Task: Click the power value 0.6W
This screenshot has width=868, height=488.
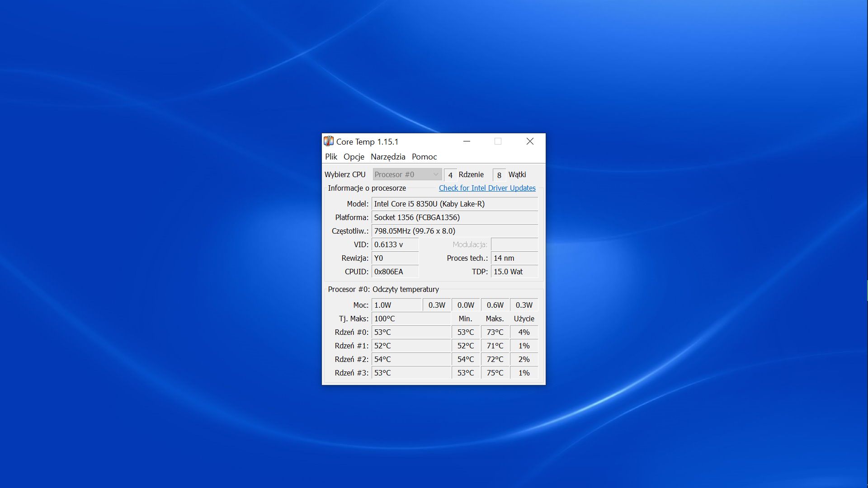Action: click(495, 305)
